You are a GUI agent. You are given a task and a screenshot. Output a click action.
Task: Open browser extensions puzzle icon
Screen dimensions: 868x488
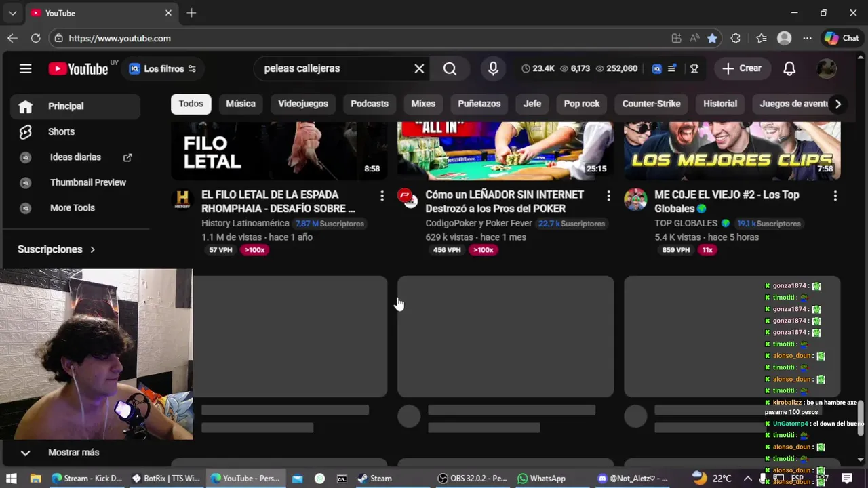point(735,39)
